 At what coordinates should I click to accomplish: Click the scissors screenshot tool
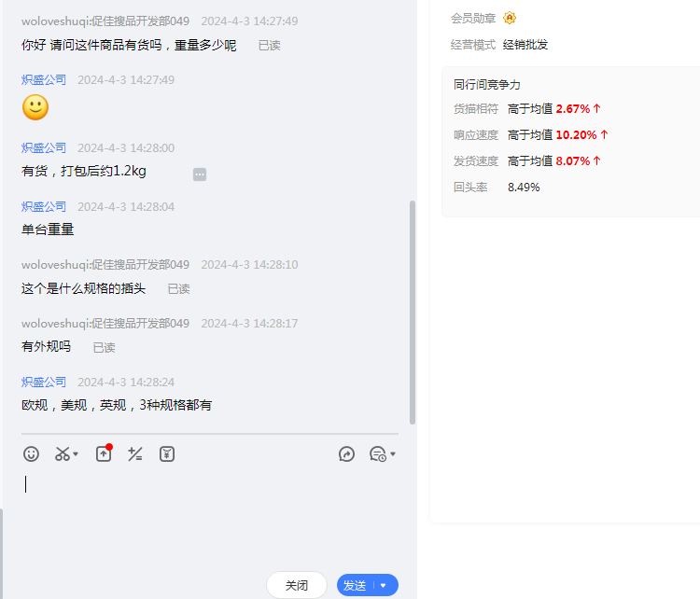coord(63,454)
